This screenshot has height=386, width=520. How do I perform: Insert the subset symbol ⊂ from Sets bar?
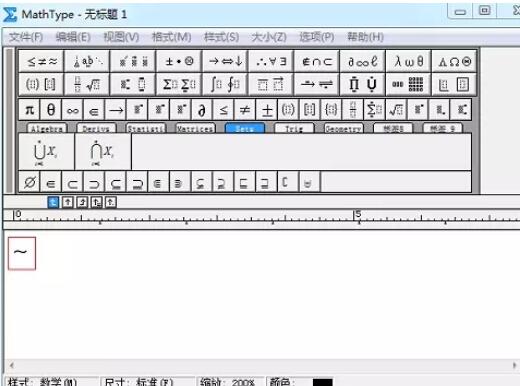(x=72, y=182)
